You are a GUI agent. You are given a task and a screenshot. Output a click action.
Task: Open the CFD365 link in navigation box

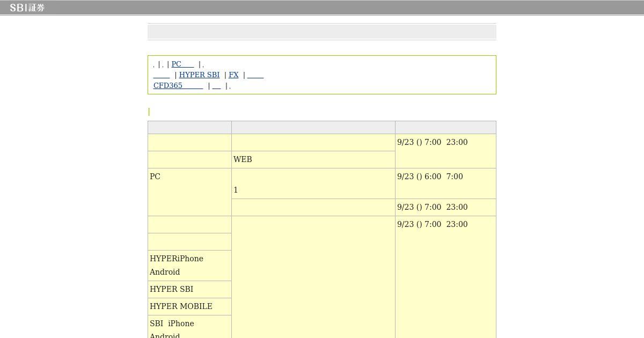(x=178, y=85)
